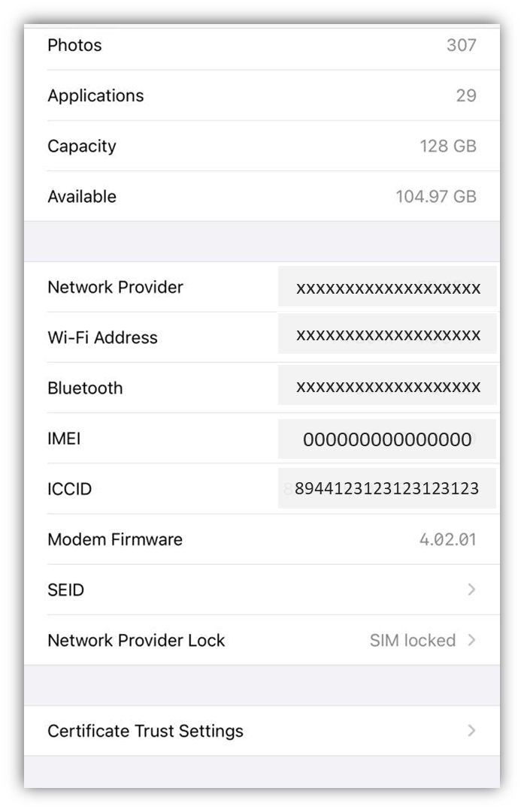This screenshot has width=524, height=812.
Task: Select the Photos row
Action: pyautogui.click(x=262, y=45)
